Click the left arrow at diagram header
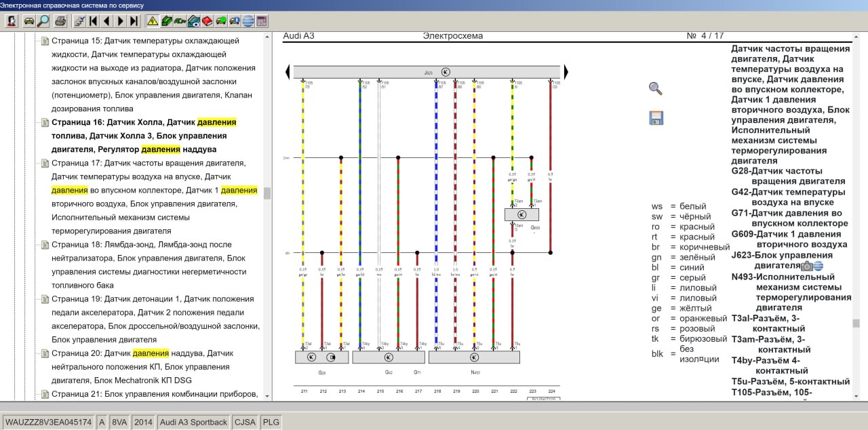This screenshot has width=868, height=430. 288,72
